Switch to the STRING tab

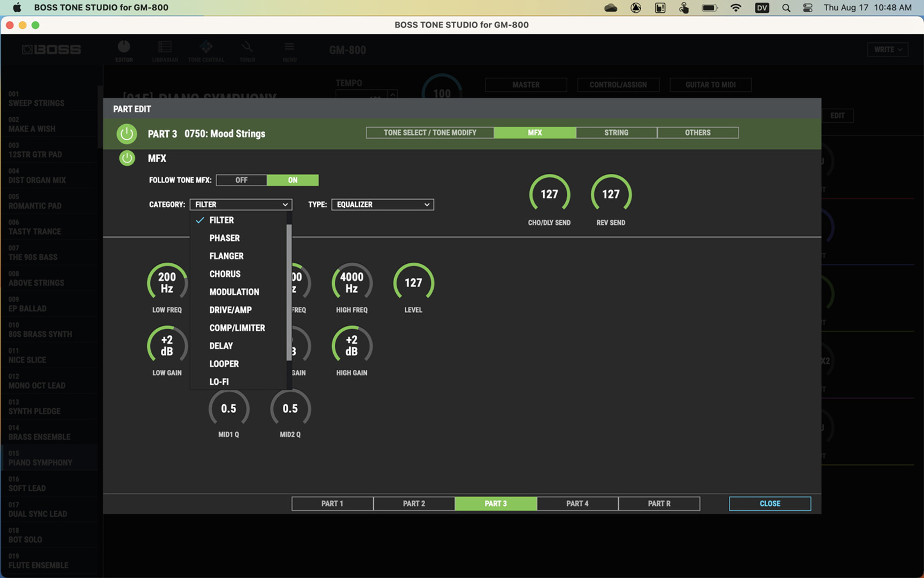[x=616, y=133]
